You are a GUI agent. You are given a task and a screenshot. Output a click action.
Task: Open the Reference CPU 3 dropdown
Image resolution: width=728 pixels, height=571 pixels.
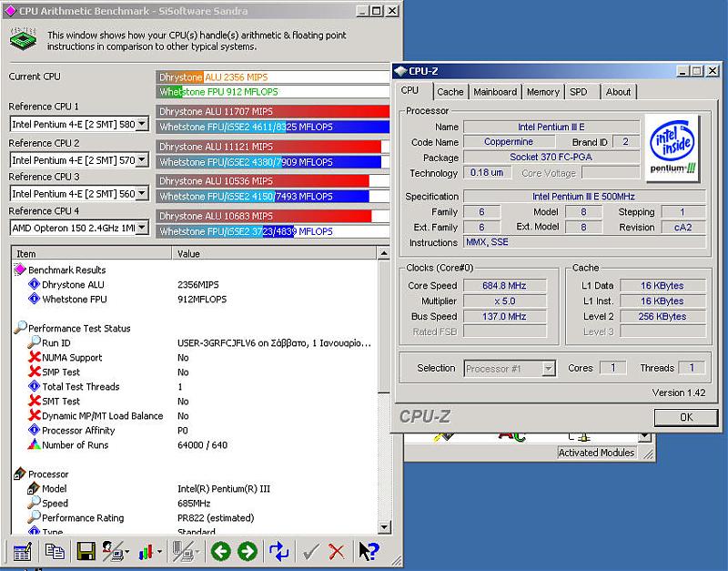pyautogui.click(x=143, y=193)
